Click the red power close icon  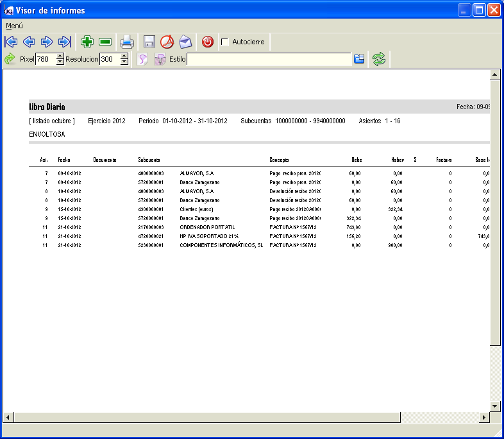tap(208, 42)
